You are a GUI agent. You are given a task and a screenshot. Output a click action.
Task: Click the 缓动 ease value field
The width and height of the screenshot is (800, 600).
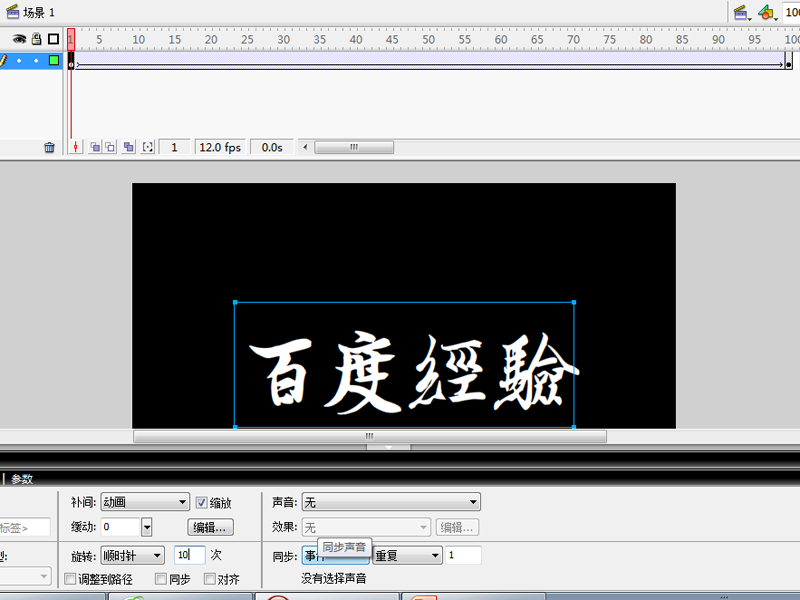pyautogui.click(x=120, y=527)
